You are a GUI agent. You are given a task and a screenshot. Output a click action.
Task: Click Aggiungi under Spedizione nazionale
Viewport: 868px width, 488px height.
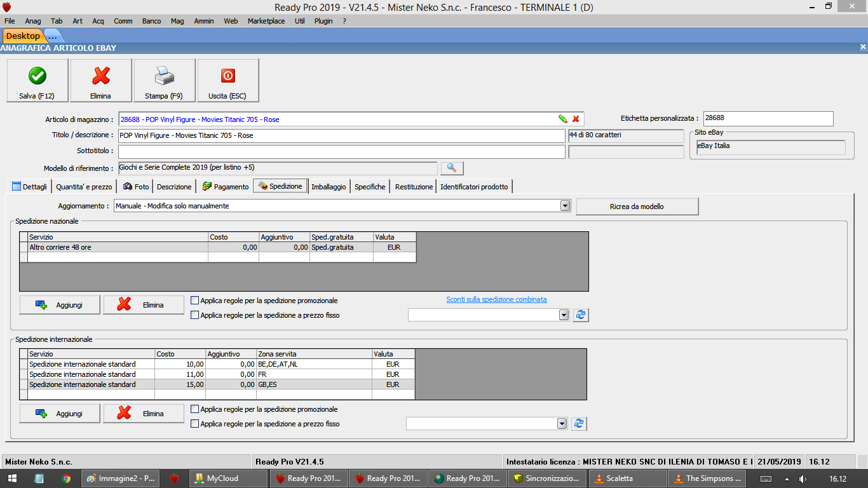point(60,305)
